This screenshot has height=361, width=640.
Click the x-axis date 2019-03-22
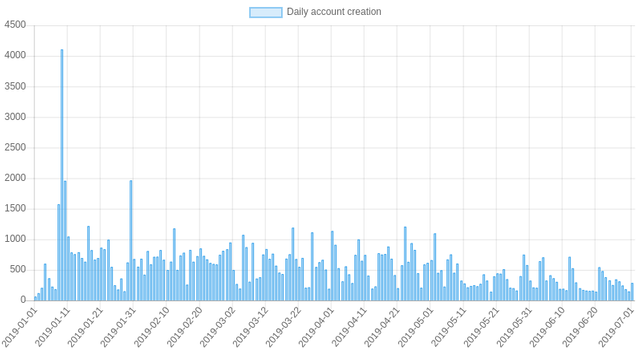(283, 327)
